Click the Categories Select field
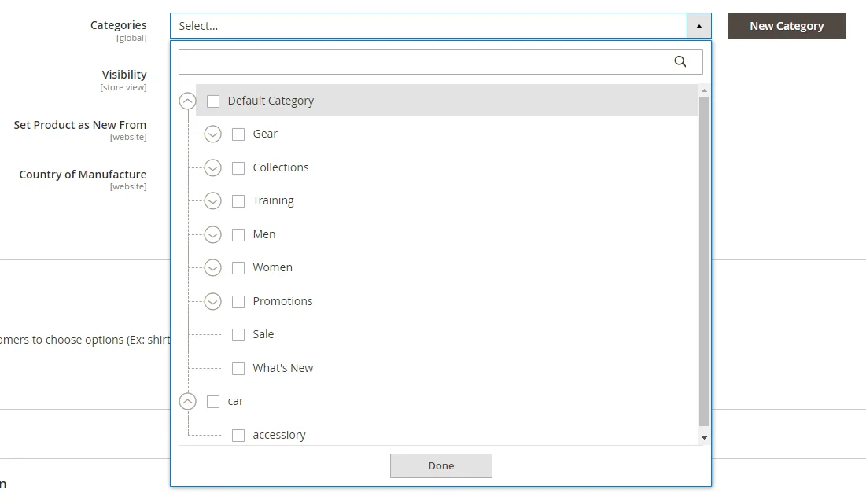Screen dimensions: 866x504 (429, 26)
